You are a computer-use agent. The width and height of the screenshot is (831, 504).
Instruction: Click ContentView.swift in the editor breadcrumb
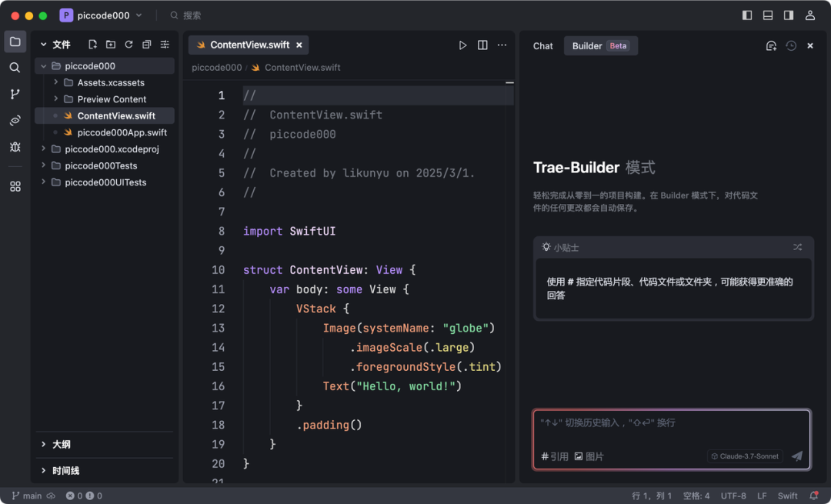pos(302,67)
